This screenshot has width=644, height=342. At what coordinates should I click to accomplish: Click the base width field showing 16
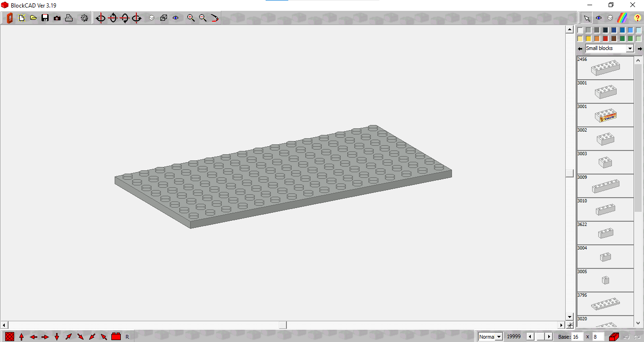[577, 337]
